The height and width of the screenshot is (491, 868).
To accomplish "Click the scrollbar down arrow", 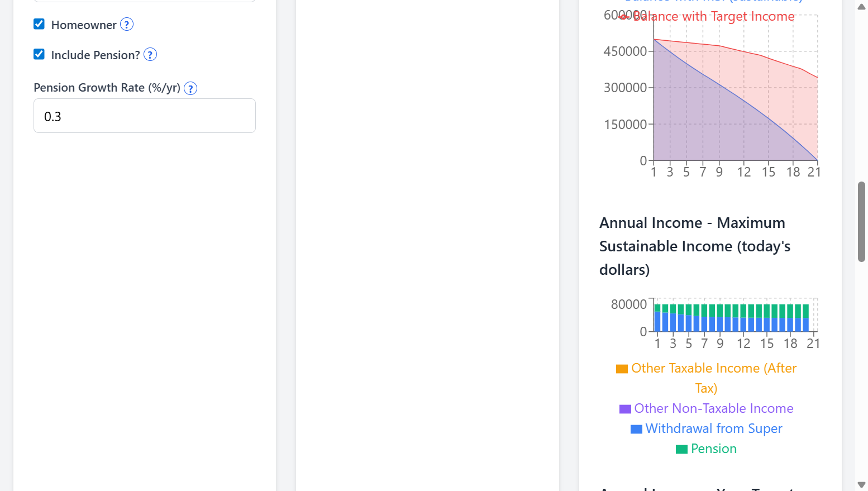I will point(861,484).
